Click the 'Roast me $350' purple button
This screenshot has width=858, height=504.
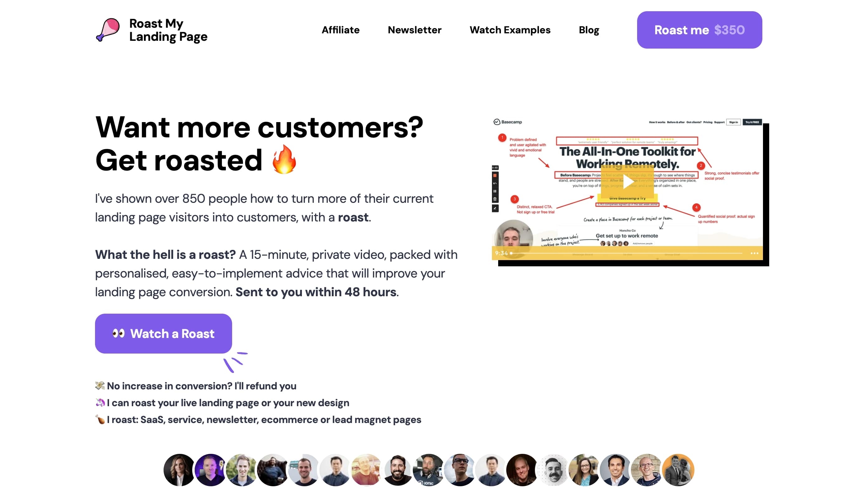(x=699, y=29)
